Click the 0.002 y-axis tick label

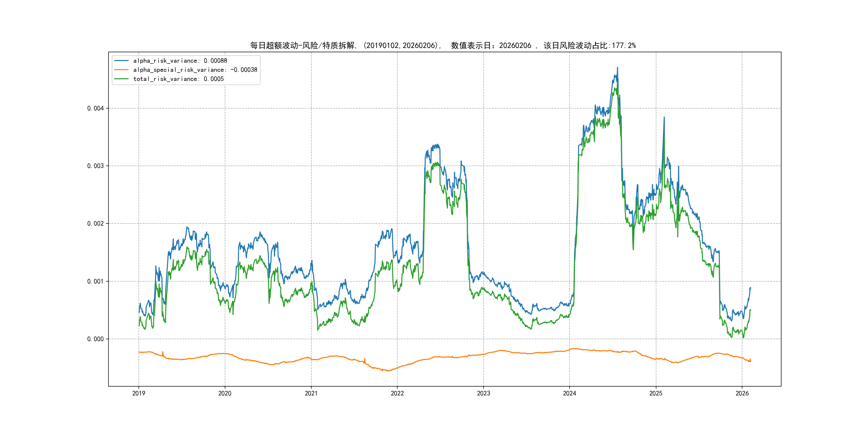click(x=95, y=224)
